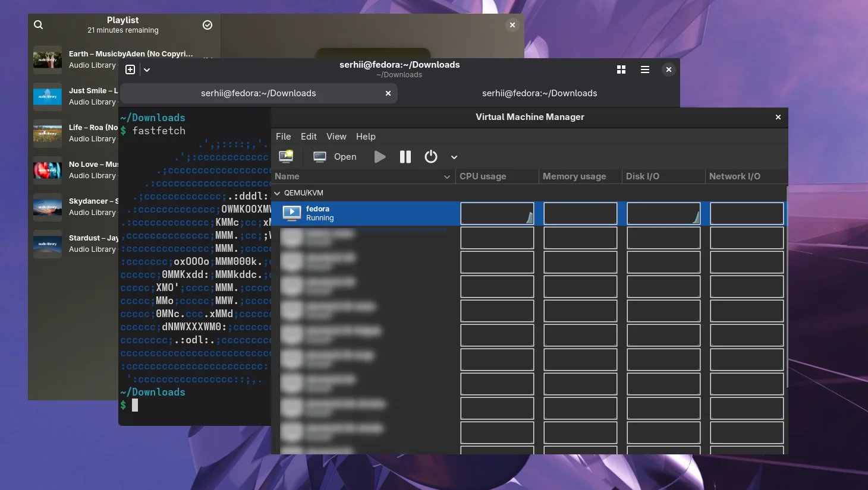Toggle playlist selection mode checkmark
Image resolution: width=868 pixels, height=490 pixels.
(207, 25)
